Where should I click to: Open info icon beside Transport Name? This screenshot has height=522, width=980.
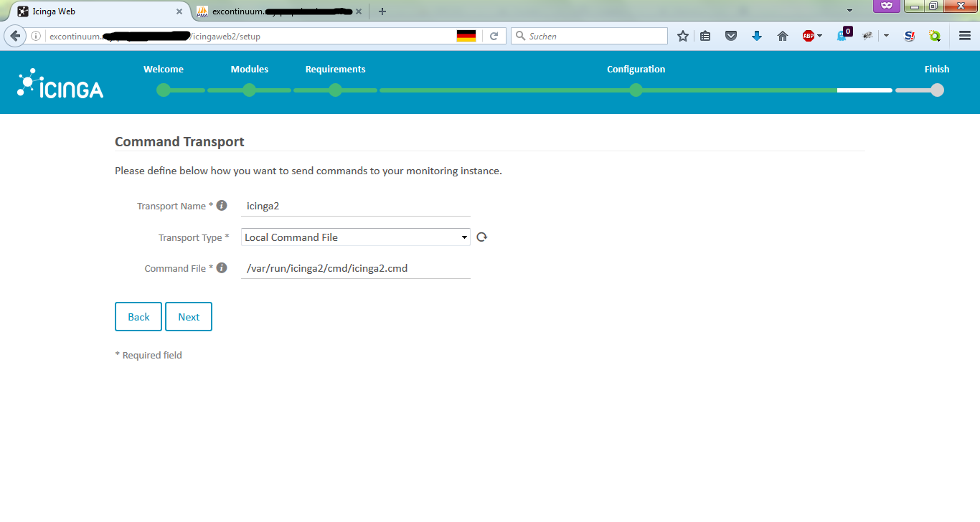click(x=222, y=205)
